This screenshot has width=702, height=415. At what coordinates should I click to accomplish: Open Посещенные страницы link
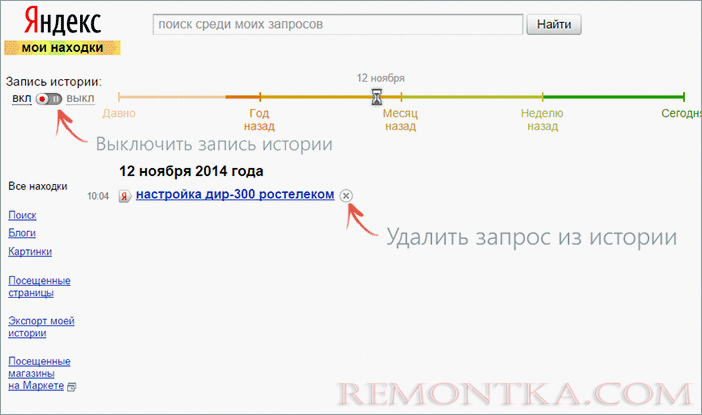[39, 287]
